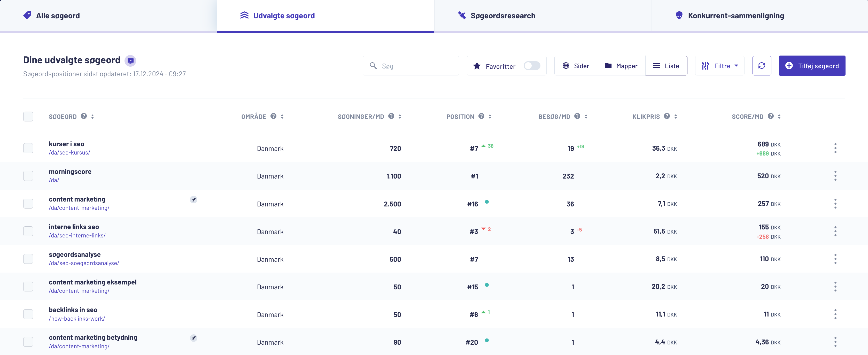Click the help icon next to OMRÅDE
Viewport: 868px width, 355px height.
(274, 116)
